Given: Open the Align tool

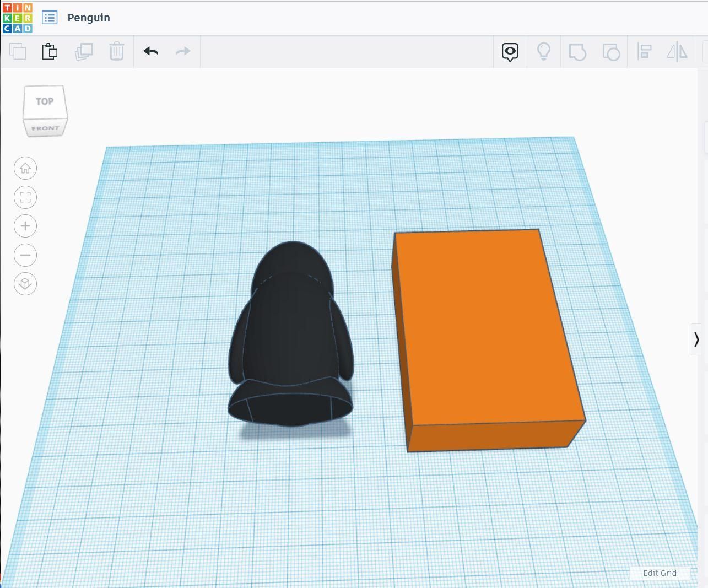Looking at the screenshot, I should click(644, 51).
